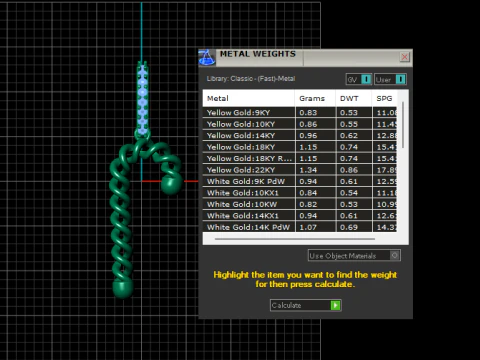This screenshot has width=480, height=360.
Task: Click the 0.69 DWT value for 14K PdW
Action: tap(349, 227)
